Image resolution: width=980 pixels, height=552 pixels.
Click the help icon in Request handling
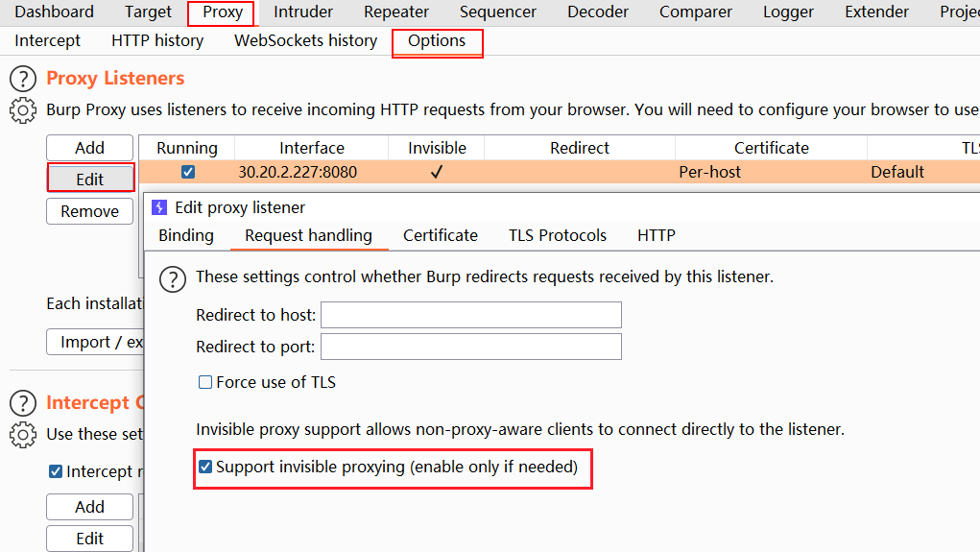(x=172, y=278)
